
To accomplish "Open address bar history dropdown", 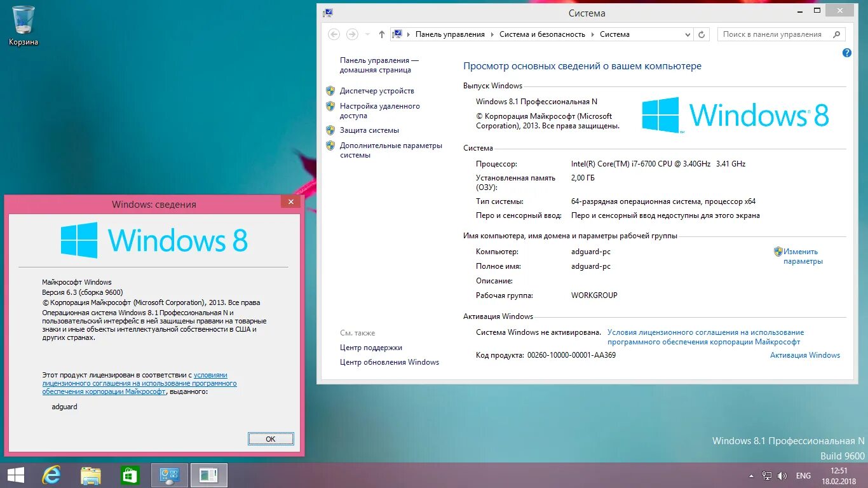I will tap(688, 34).
